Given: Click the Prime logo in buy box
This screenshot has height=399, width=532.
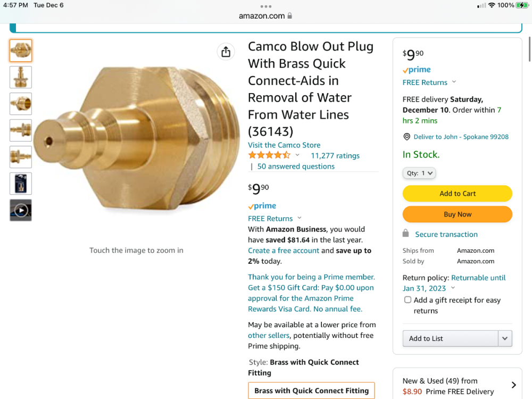Looking at the screenshot, I should click(x=417, y=70).
